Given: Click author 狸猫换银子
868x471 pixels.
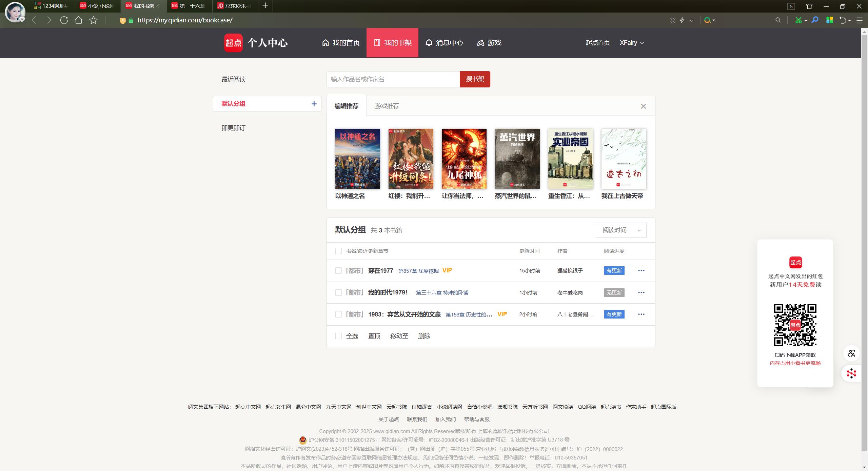Looking at the screenshot, I should (570, 271).
